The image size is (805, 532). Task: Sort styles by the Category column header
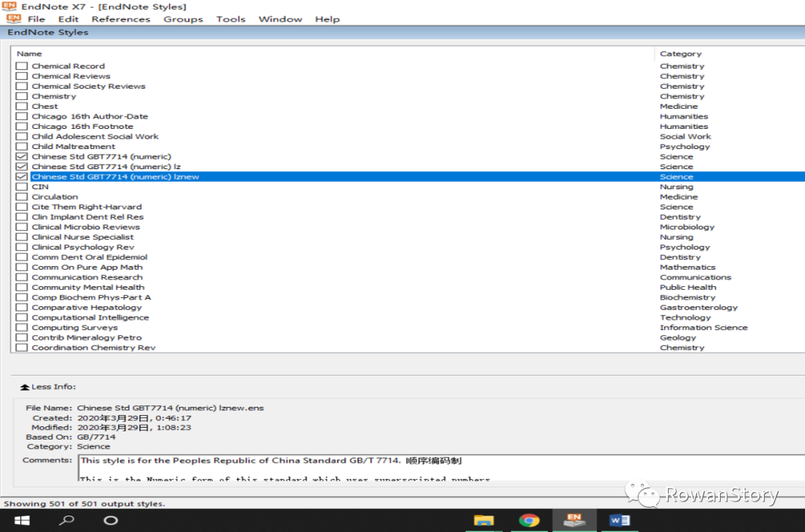[681, 54]
